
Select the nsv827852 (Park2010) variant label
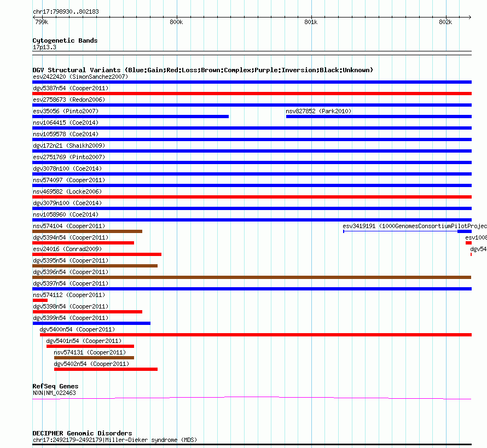tap(318, 111)
